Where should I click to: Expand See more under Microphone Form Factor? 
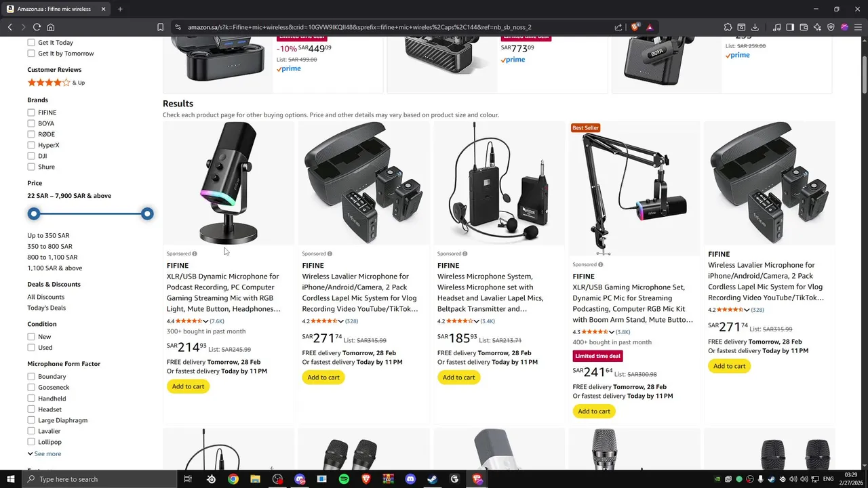(44, 454)
